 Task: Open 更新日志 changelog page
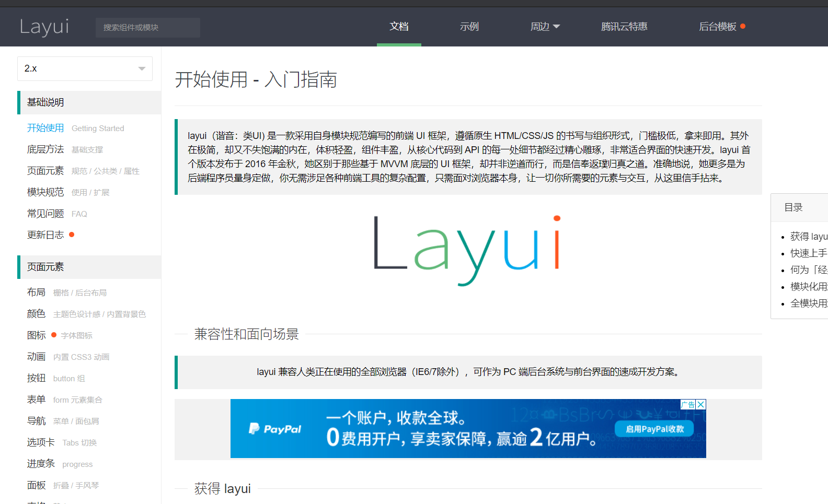(x=51, y=235)
